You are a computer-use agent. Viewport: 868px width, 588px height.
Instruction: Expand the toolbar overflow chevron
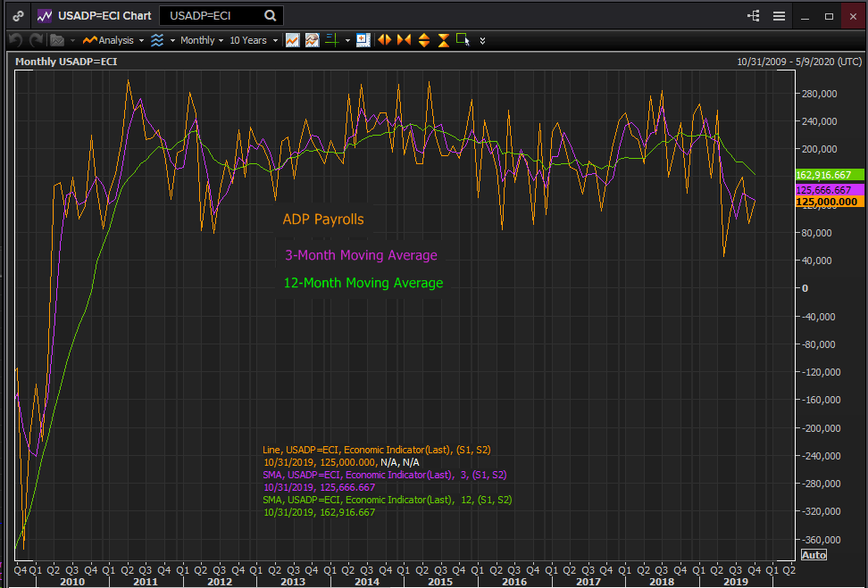[x=483, y=40]
